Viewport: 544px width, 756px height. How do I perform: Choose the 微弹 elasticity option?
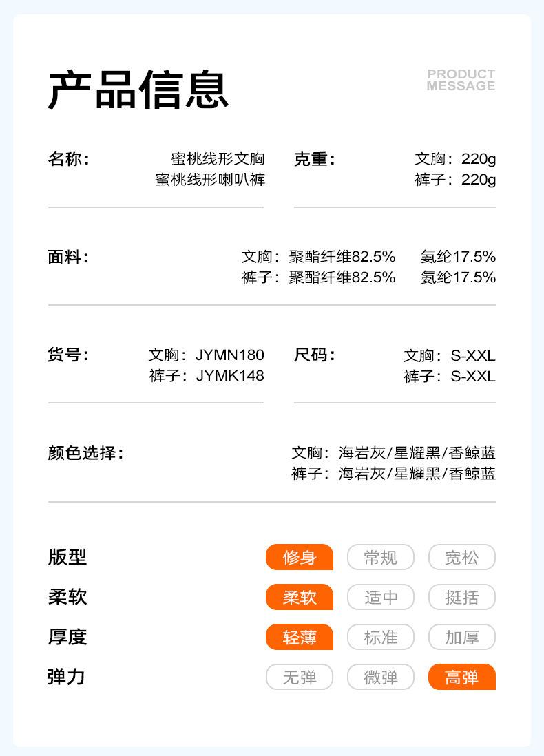380,677
